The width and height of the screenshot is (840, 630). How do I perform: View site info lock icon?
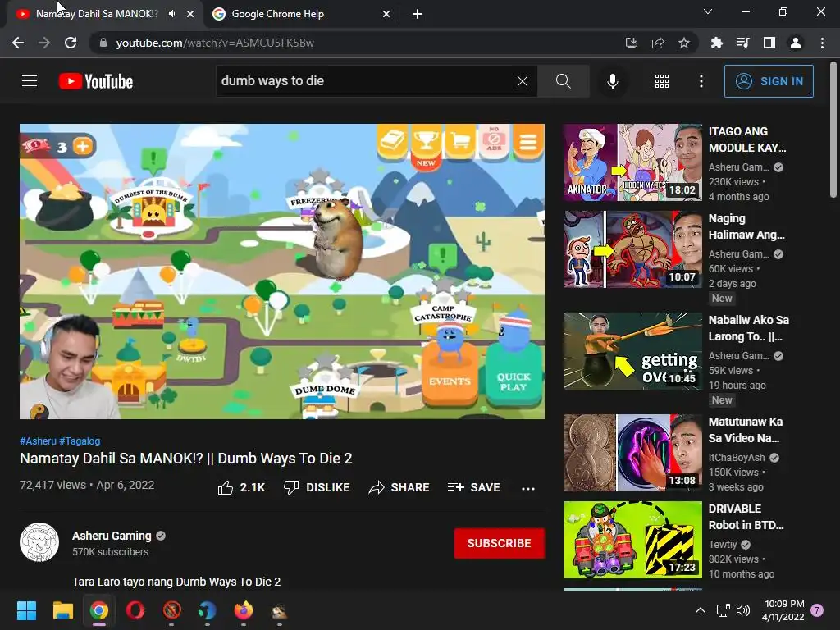(103, 43)
